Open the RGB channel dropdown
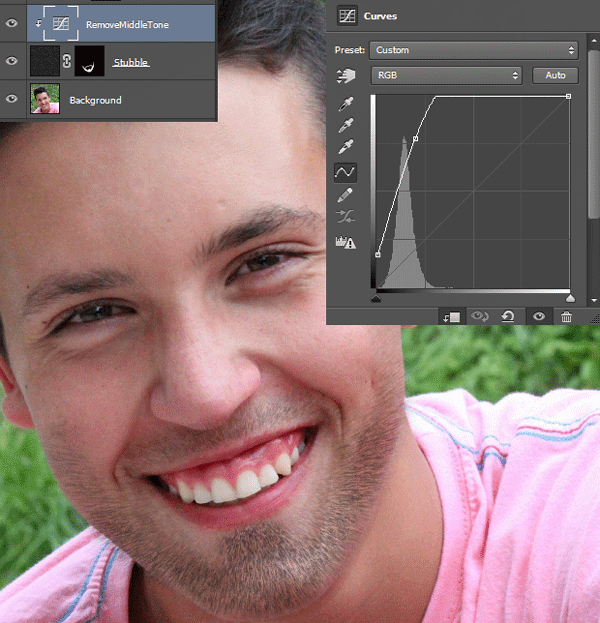 tap(446, 75)
